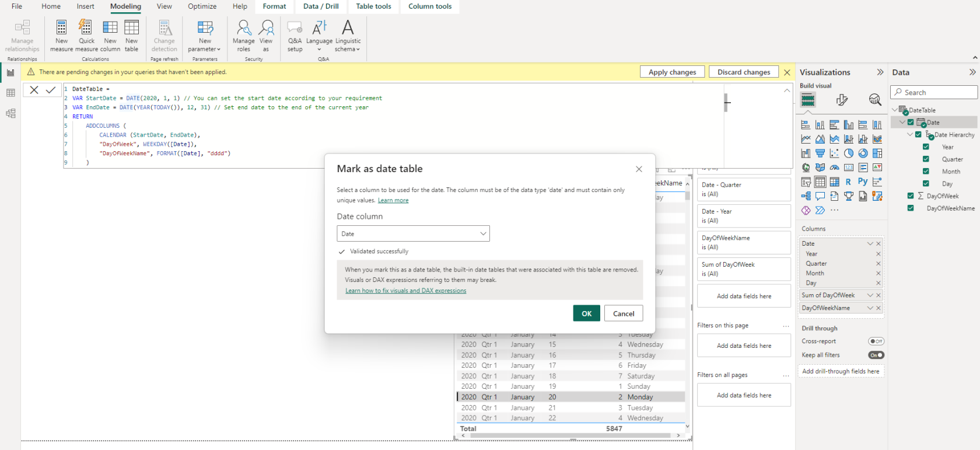Uncheck the Date field checkbox
This screenshot has height=450, width=980.
tap(911, 123)
